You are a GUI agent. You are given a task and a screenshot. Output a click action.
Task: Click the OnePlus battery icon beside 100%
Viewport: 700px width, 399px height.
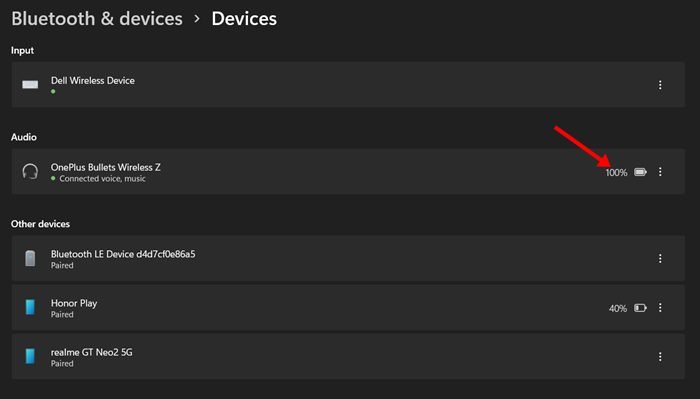[640, 172]
